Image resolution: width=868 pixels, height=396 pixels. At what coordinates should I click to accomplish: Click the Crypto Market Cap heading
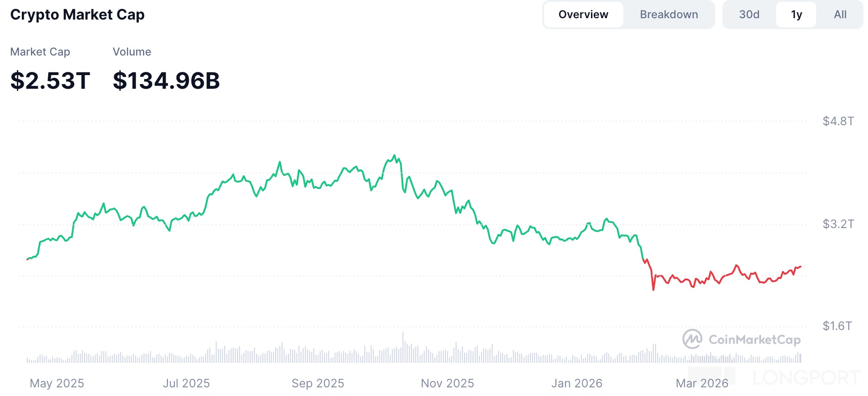(x=77, y=15)
